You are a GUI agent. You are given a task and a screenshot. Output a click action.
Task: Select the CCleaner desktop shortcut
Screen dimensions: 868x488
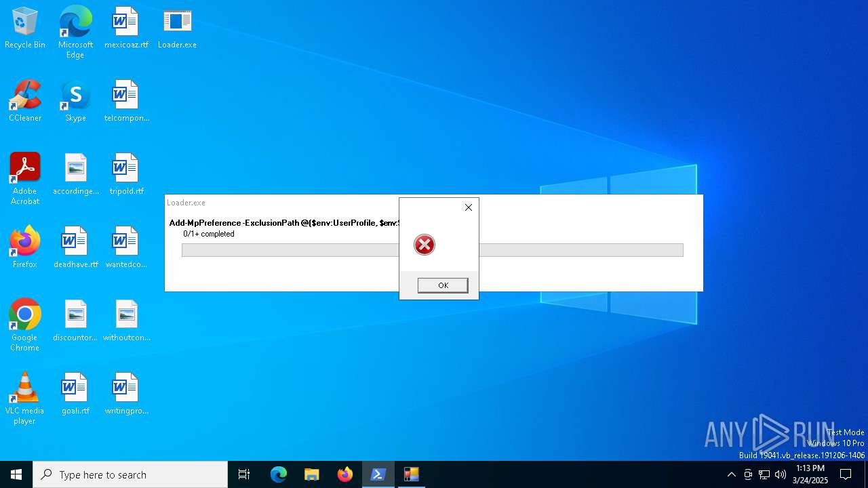pyautogui.click(x=25, y=102)
